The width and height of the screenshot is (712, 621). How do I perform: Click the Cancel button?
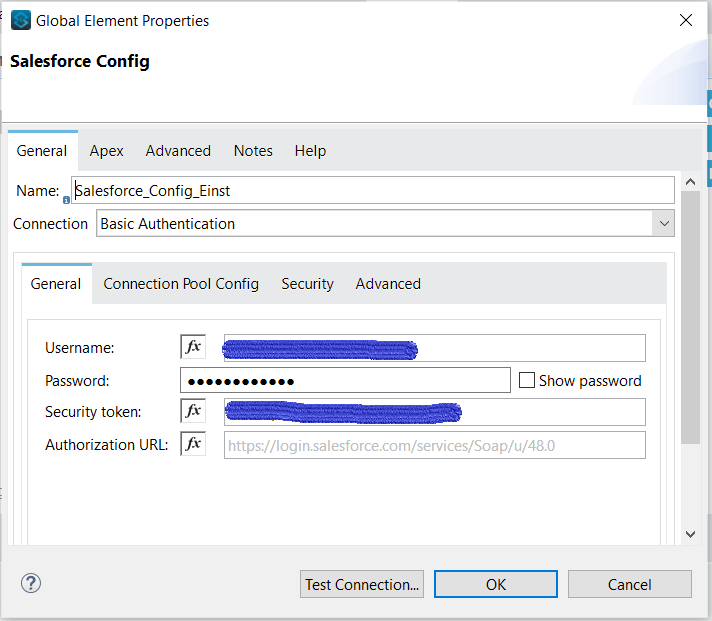[x=630, y=584]
